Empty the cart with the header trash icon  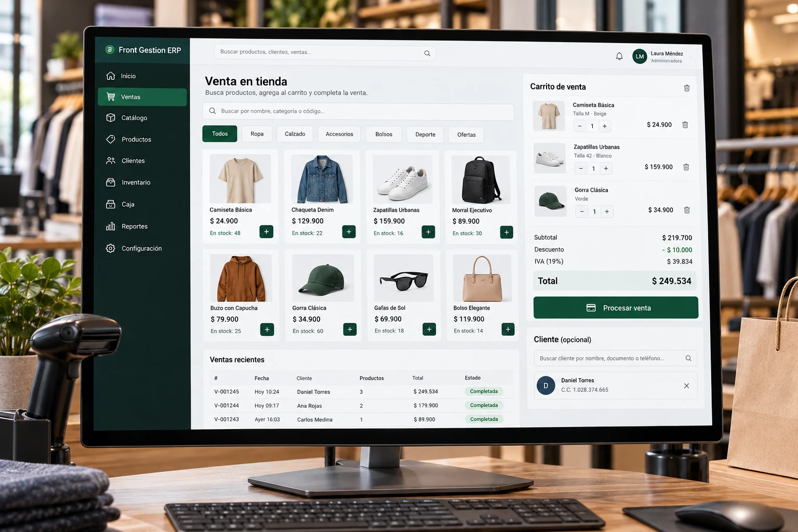[x=687, y=88]
